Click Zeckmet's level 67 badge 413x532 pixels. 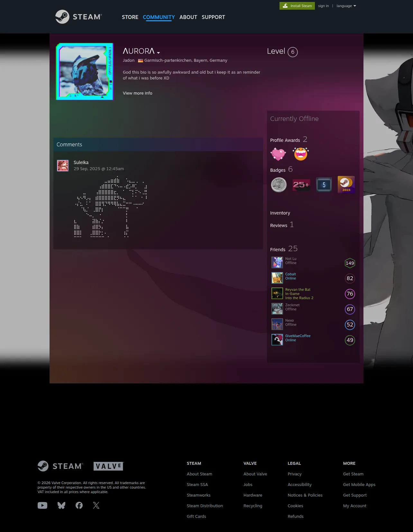[350, 309]
